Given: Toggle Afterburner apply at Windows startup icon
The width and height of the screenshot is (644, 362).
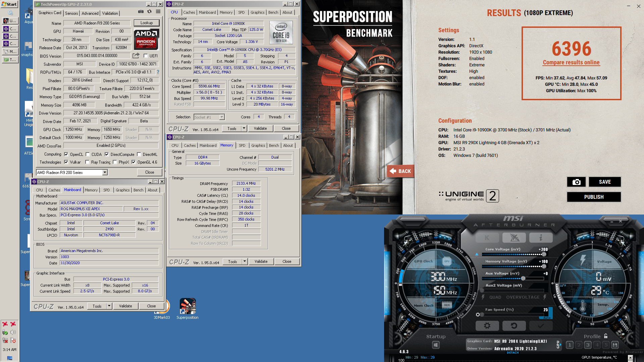Looking at the screenshot, I should [x=435, y=345].
